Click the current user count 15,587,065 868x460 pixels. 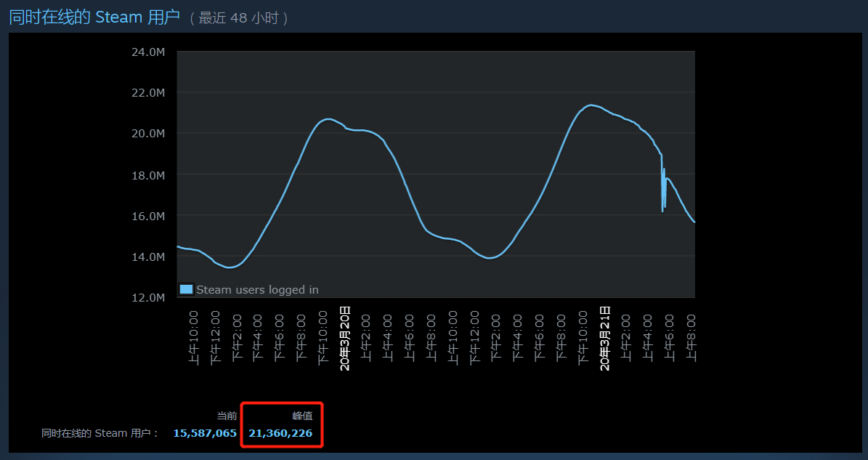(205, 433)
